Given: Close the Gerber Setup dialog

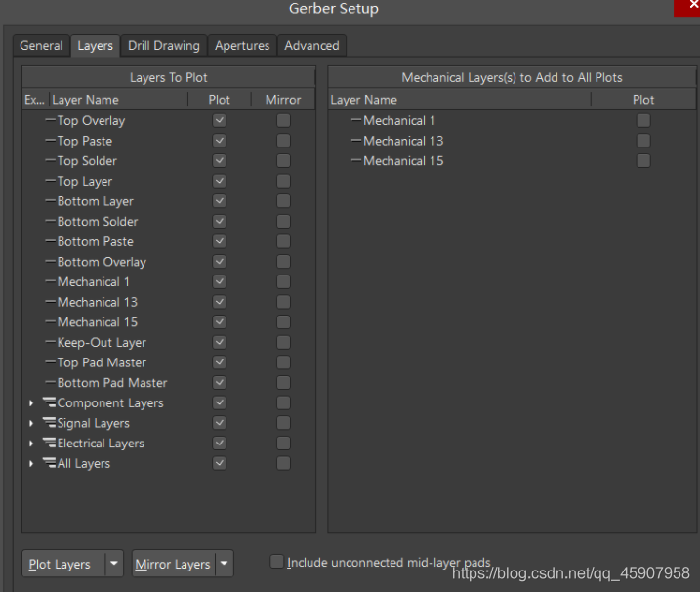Looking at the screenshot, I should (688, 7).
